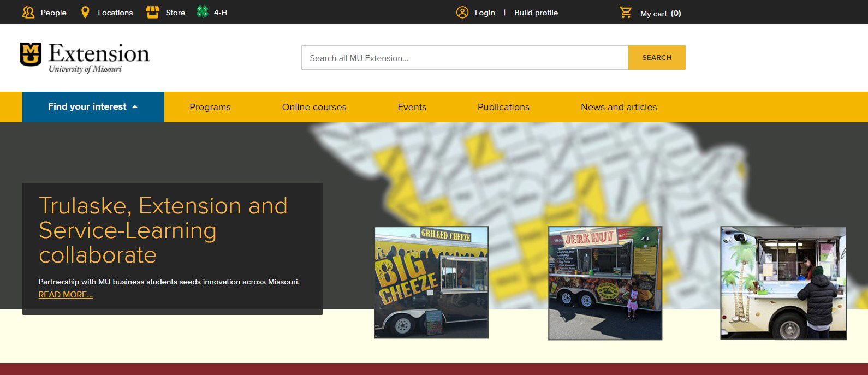
Task: Click the Store shop icon
Action: coord(153,12)
